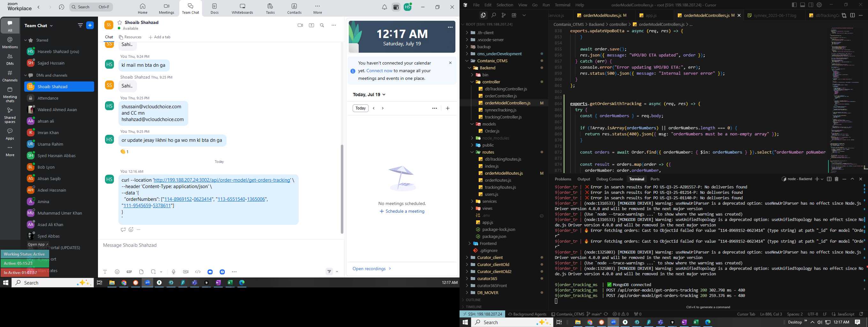The image size is (868, 327).
Task: Create a new chat with plus button
Action: (90, 25)
